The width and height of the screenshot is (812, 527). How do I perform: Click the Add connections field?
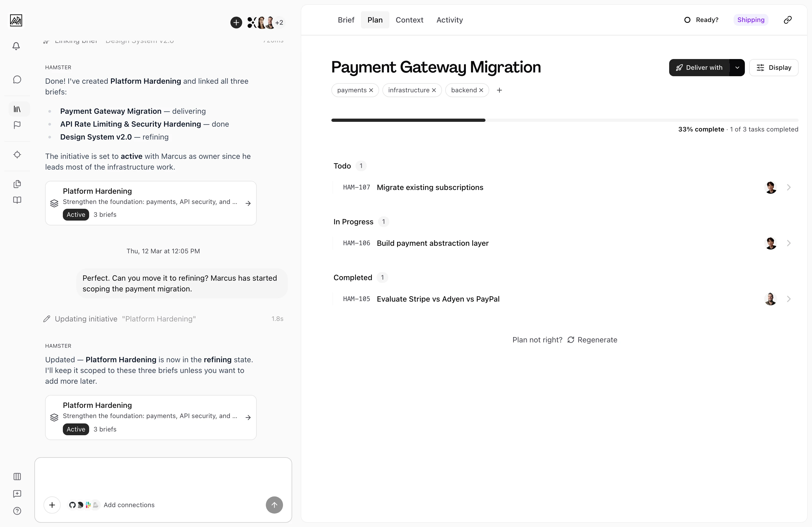129,505
